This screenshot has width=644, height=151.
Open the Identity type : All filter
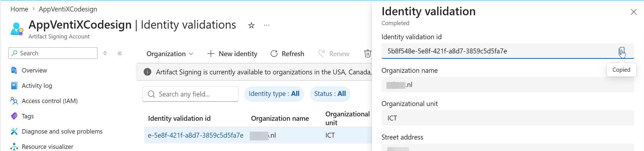274,94
